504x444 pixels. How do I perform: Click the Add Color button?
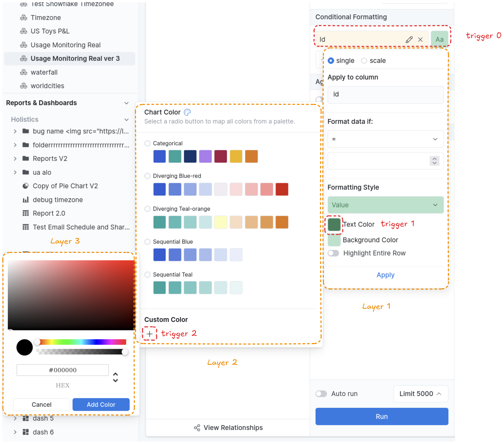[101, 404]
